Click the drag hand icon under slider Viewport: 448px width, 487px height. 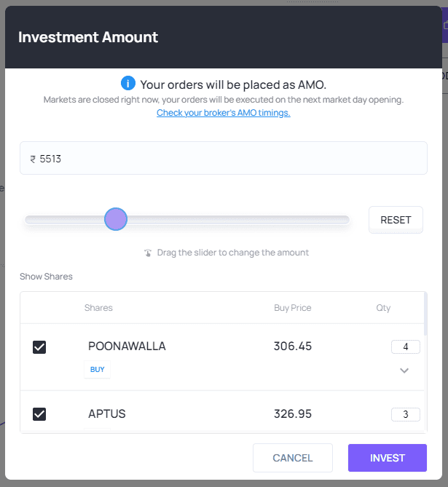click(148, 253)
